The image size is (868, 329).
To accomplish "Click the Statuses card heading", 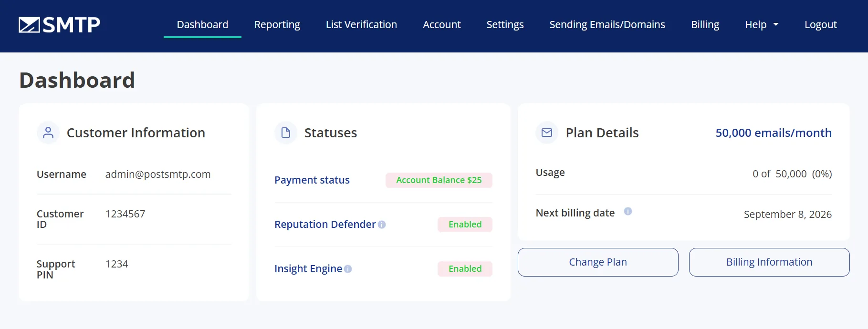I will point(331,133).
